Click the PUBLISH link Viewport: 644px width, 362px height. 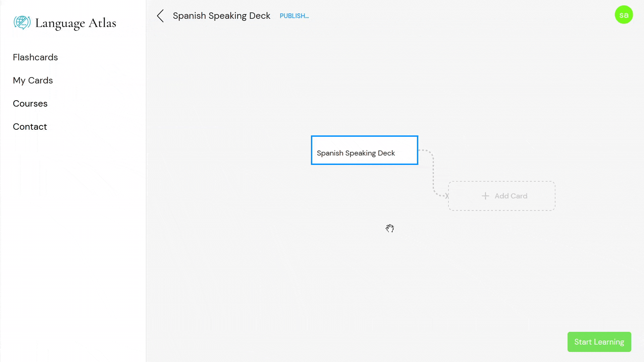pyautogui.click(x=294, y=16)
